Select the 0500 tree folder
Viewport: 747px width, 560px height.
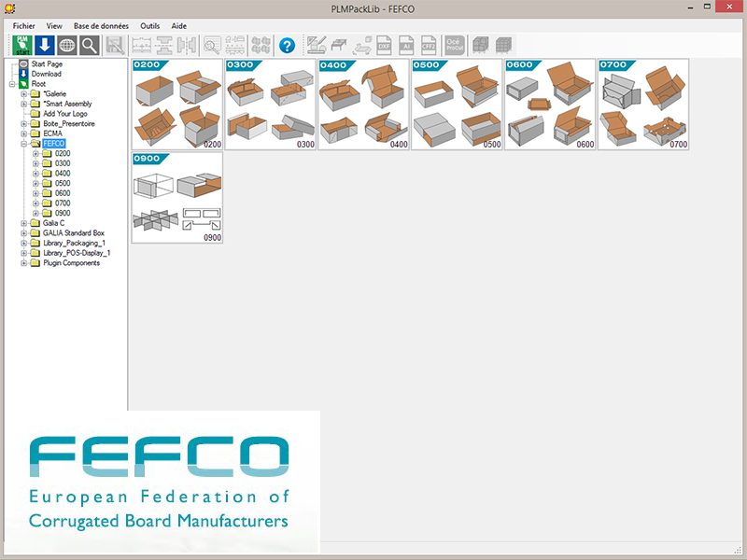(63, 183)
